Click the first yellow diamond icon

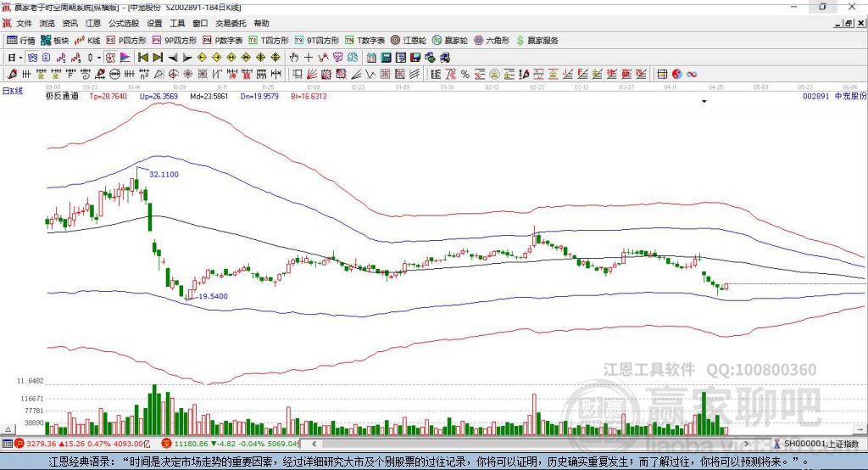[x=202, y=58]
